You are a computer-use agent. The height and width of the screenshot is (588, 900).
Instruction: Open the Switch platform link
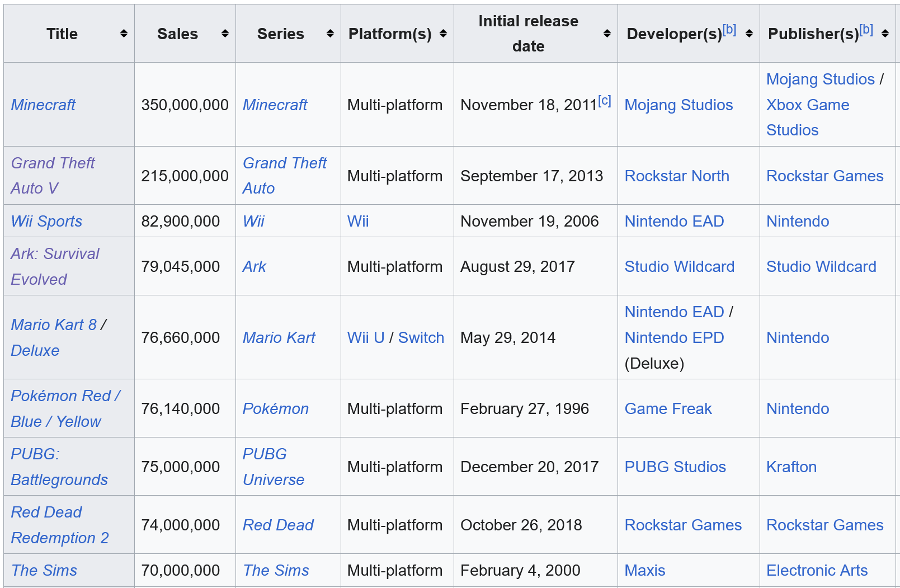tap(421, 337)
